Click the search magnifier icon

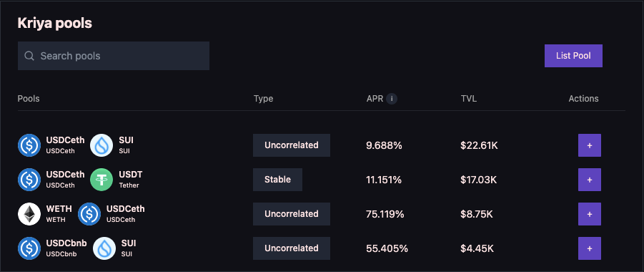(x=29, y=56)
